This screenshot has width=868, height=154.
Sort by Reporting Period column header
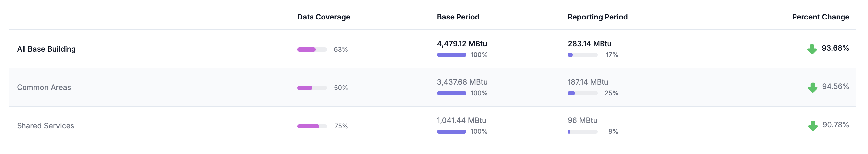click(598, 17)
